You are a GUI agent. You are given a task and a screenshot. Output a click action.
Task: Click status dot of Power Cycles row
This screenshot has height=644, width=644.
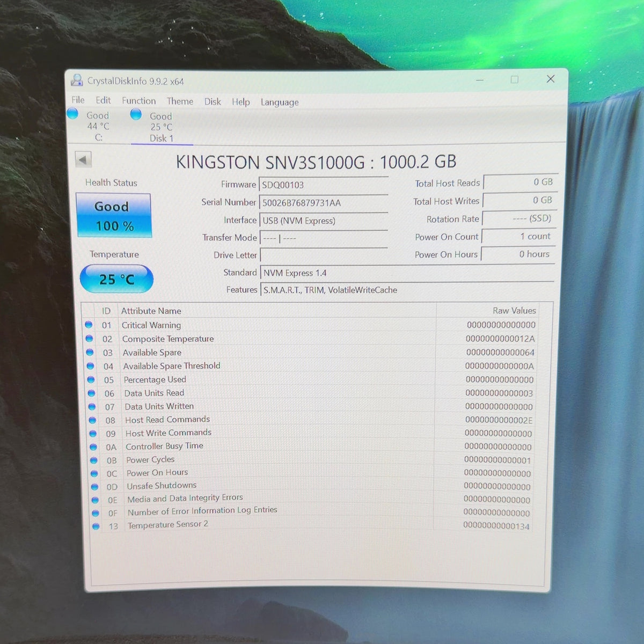[94, 460]
